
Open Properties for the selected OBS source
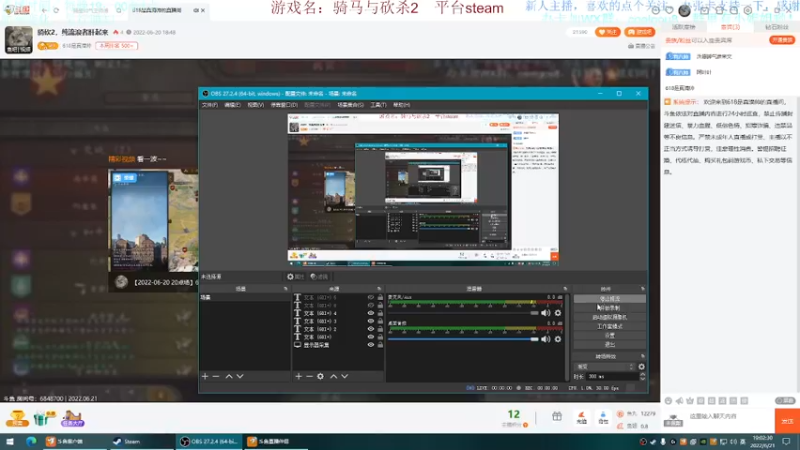295,277
